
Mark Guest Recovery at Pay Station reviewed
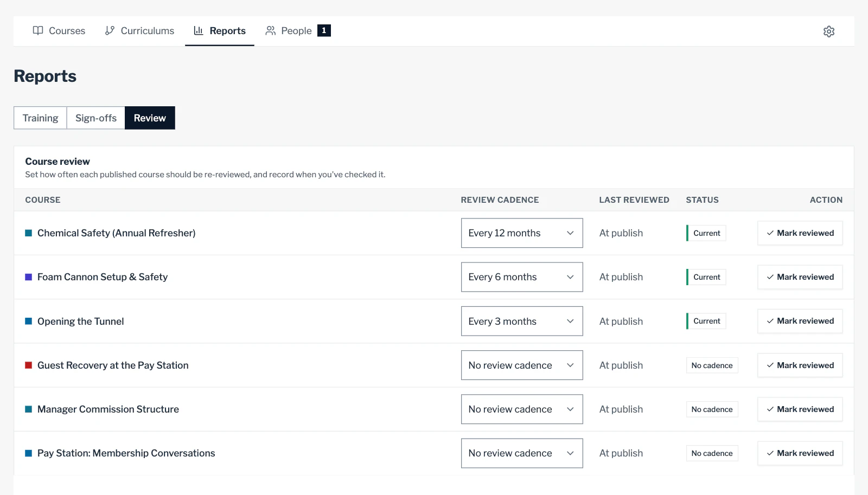click(x=800, y=365)
